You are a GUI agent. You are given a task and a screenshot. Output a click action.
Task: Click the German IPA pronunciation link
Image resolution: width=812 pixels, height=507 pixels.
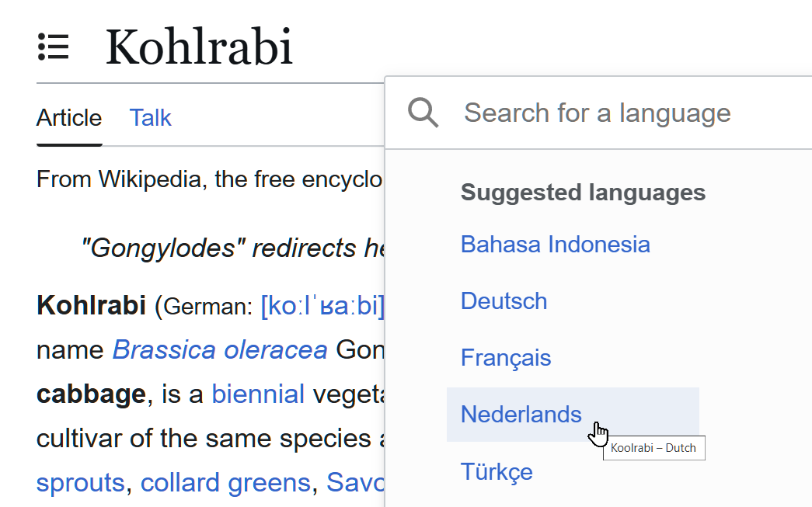click(x=322, y=307)
